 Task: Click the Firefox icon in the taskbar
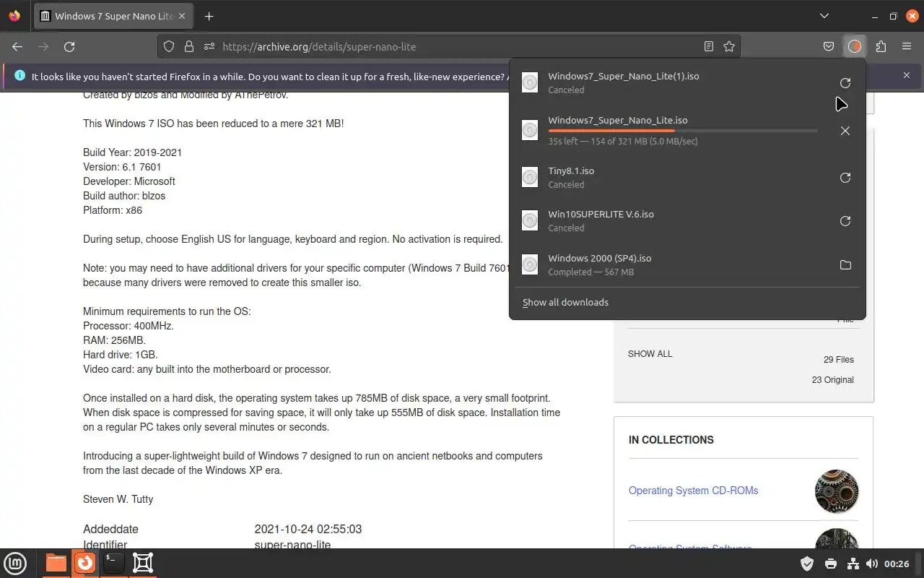tap(85, 563)
